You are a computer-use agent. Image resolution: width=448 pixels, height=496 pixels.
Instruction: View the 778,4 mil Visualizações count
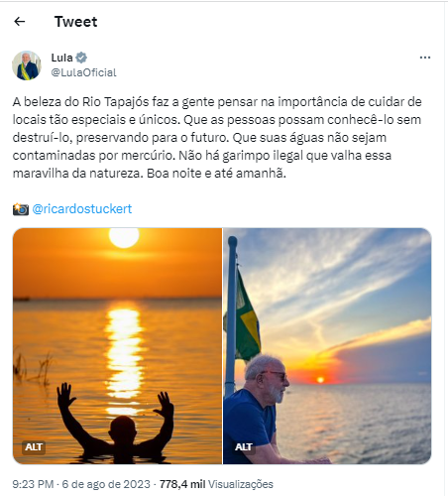[x=216, y=484]
